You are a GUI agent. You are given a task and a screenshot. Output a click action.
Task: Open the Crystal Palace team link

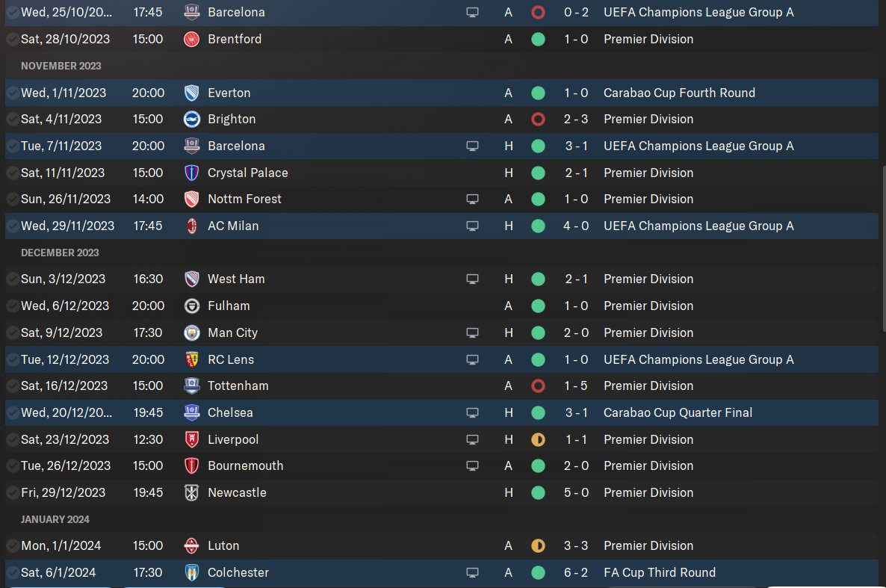point(247,173)
